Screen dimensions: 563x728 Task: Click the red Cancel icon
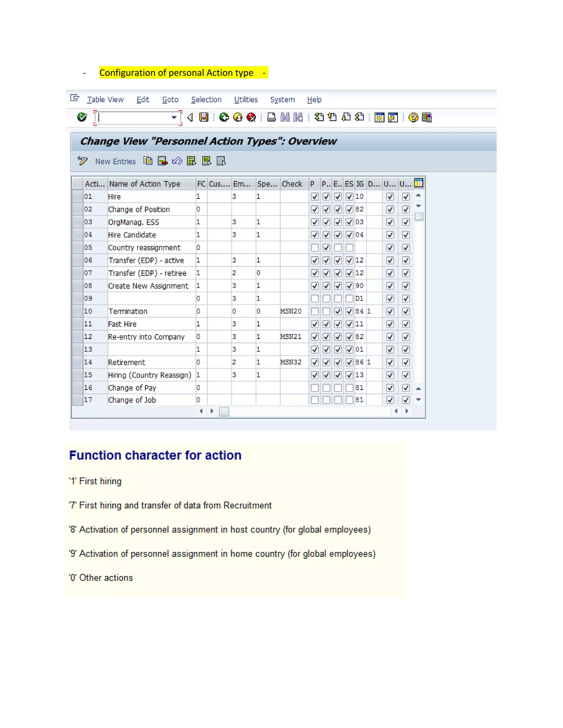click(x=251, y=117)
